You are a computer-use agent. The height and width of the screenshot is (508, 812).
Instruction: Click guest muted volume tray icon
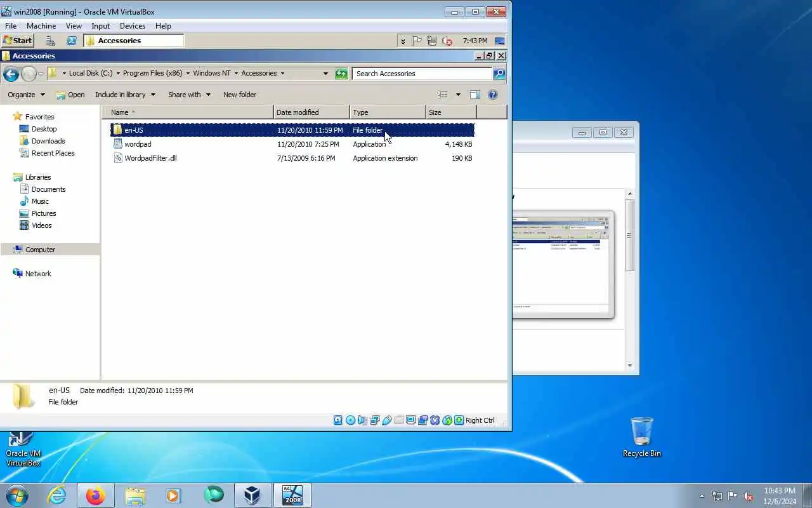pos(447,41)
